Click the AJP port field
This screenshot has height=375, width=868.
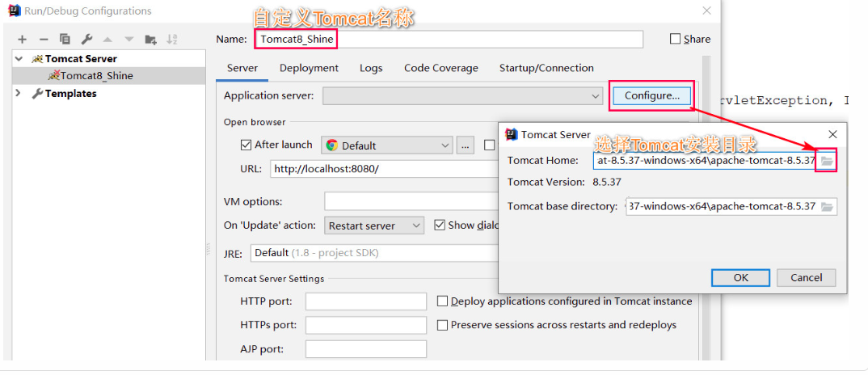366,349
